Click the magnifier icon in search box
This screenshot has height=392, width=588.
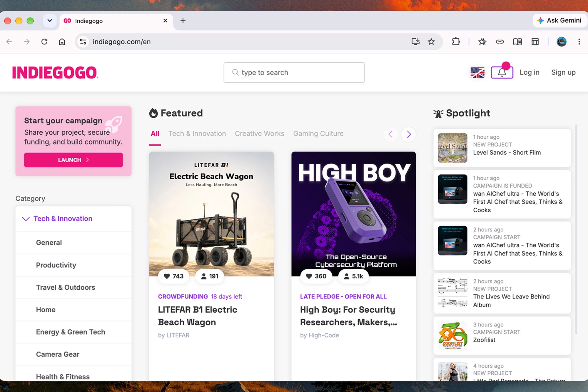(235, 72)
